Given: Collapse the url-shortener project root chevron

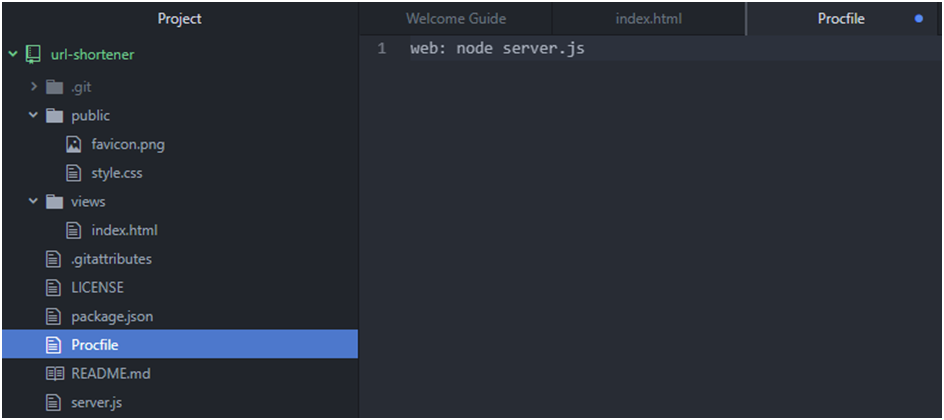Looking at the screenshot, I should [13, 54].
